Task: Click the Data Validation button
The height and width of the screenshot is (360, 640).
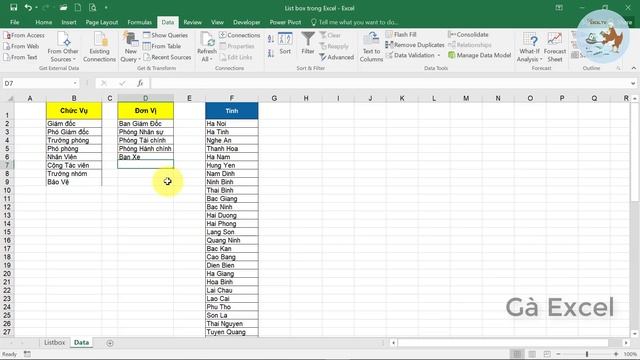Action: (411, 55)
